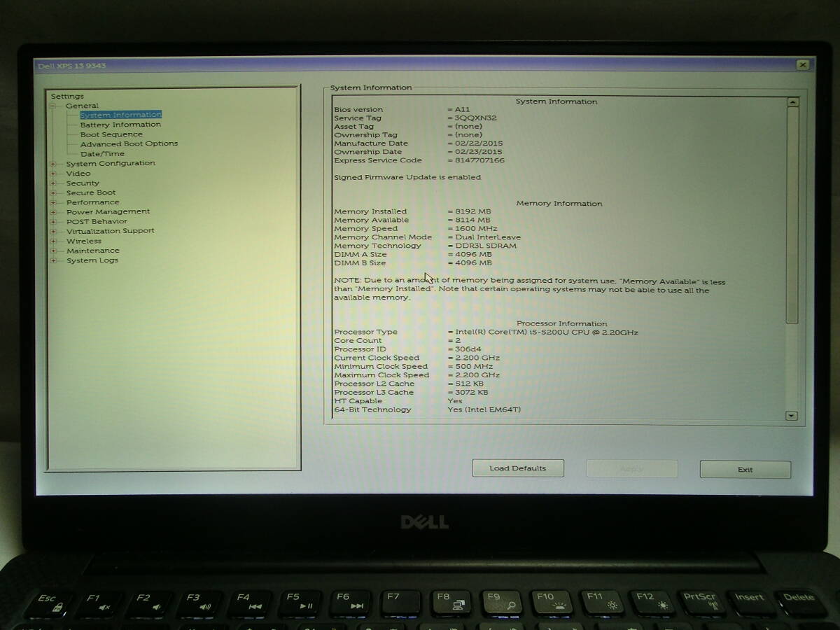Select the Video category label
Viewport: 840px width, 630px height.
[78, 173]
